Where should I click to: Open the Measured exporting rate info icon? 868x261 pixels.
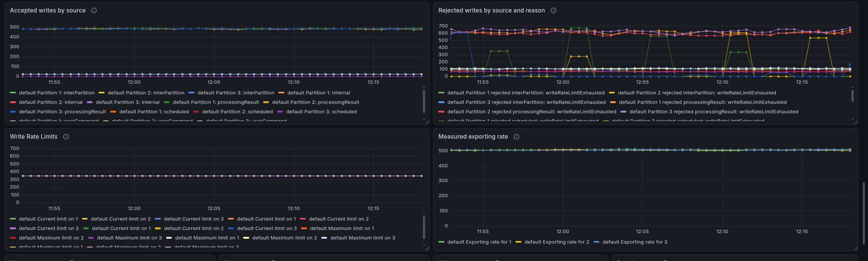(x=516, y=137)
